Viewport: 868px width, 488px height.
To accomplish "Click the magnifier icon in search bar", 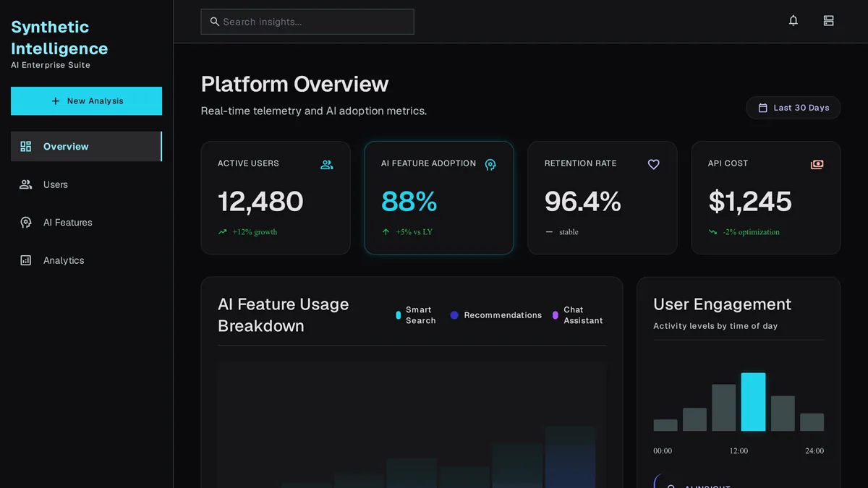I will (x=215, y=22).
